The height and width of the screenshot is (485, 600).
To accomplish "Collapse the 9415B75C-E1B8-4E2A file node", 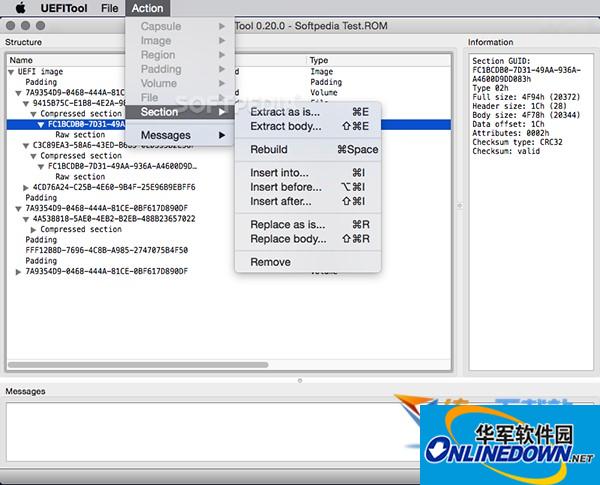I will [26, 103].
